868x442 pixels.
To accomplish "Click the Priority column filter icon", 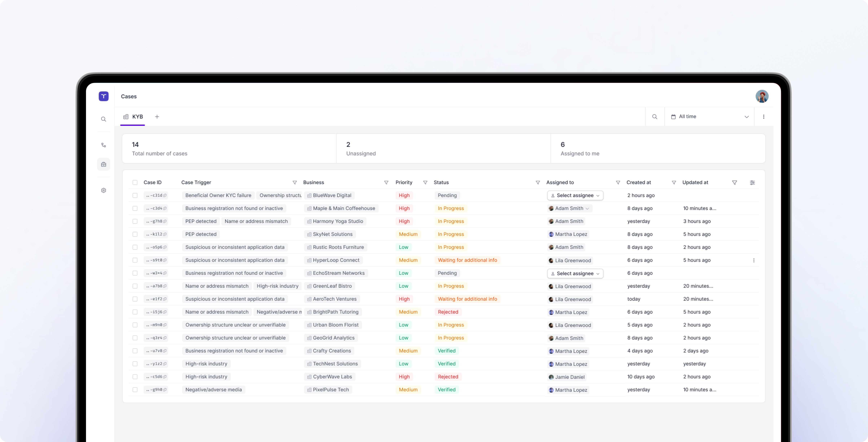I will [x=425, y=182].
